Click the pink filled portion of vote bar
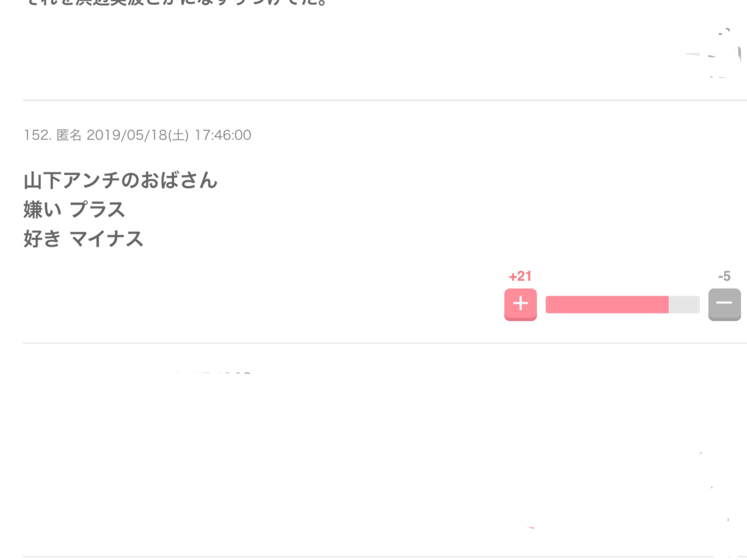The image size is (747, 560). point(607,304)
